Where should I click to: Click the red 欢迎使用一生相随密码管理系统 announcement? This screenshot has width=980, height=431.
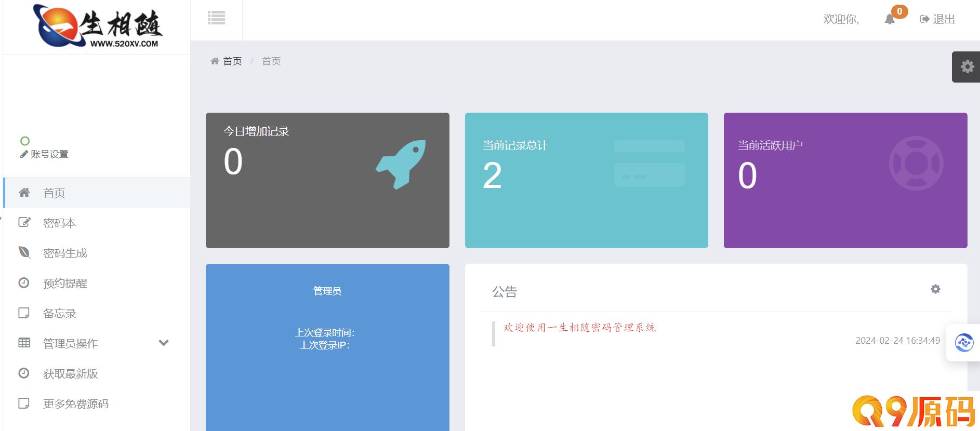click(x=579, y=328)
